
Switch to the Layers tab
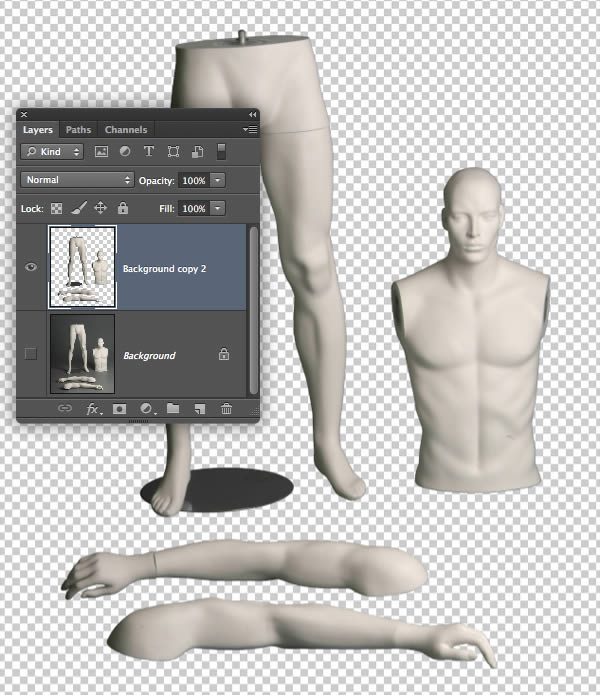click(x=38, y=130)
